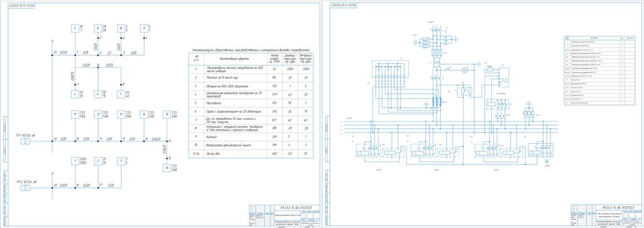Select load box 5 on the top feeder
644x228 pixels.
(75, 28)
